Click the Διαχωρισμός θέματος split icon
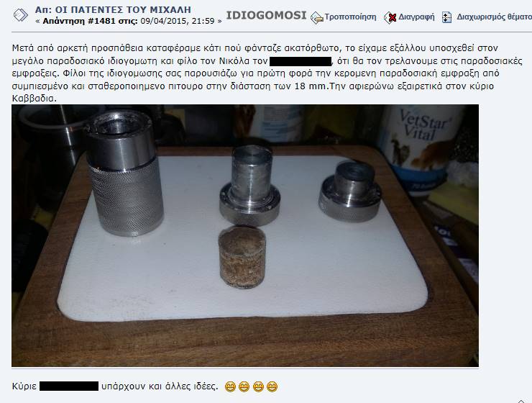The height and width of the screenshot is (403, 532). click(x=447, y=17)
